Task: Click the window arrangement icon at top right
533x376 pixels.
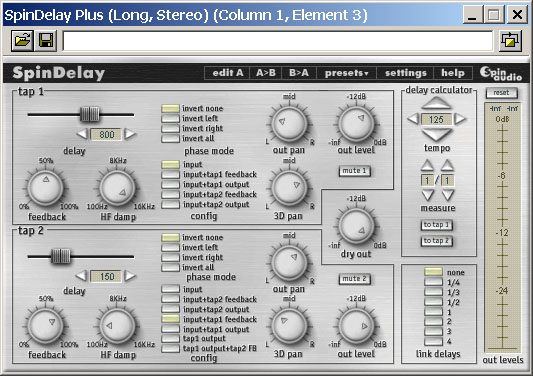Action: [x=510, y=41]
